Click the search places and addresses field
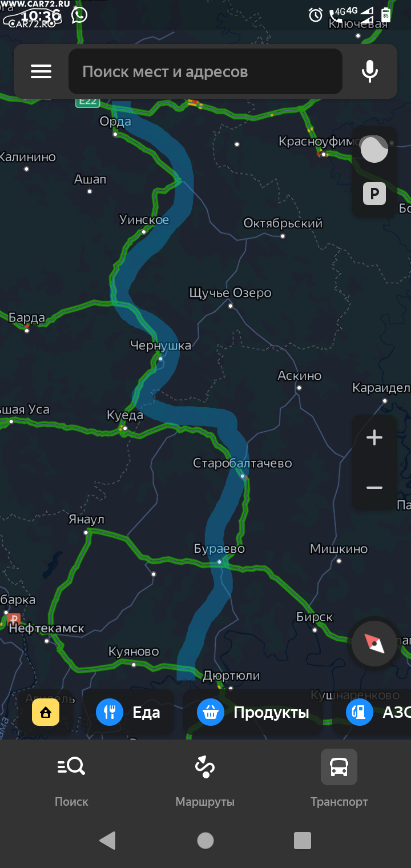 click(205, 71)
